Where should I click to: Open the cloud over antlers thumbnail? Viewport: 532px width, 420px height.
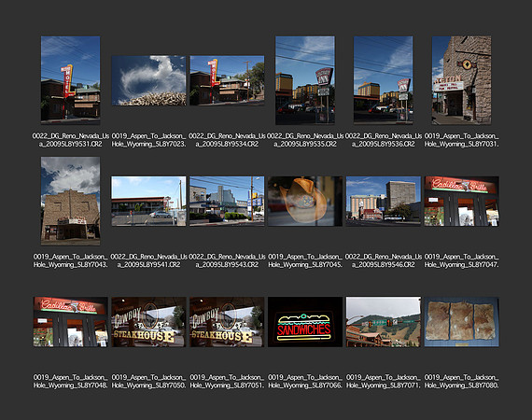(x=148, y=80)
